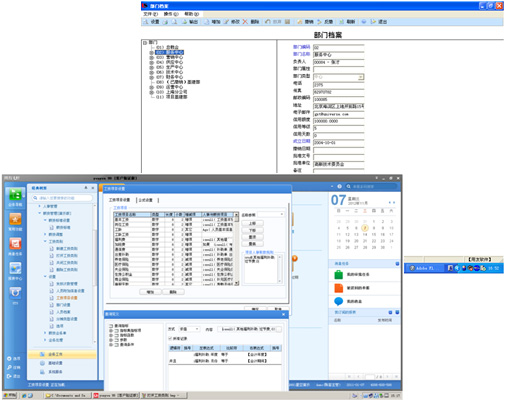Open the report center sidebar icon
This screenshot has width=505, height=401.
pyautogui.click(x=15, y=268)
